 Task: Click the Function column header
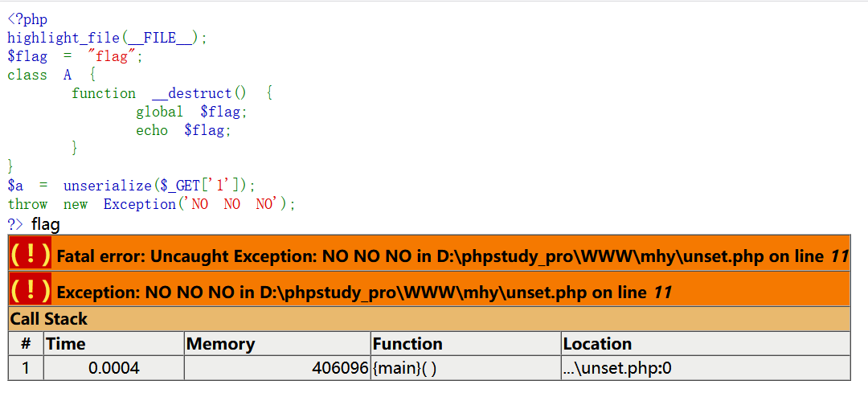pyautogui.click(x=407, y=344)
